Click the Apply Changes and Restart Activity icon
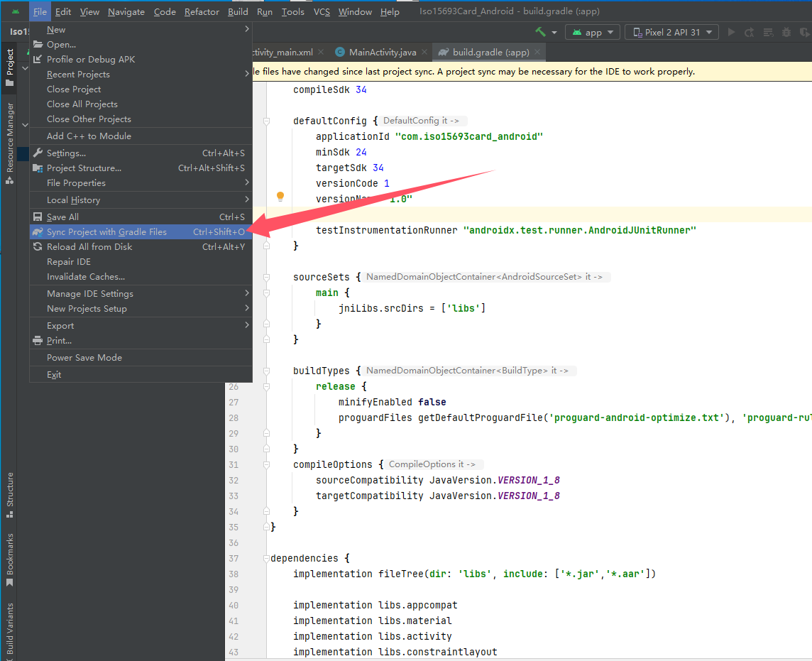The image size is (812, 661). pyautogui.click(x=750, y=32)
